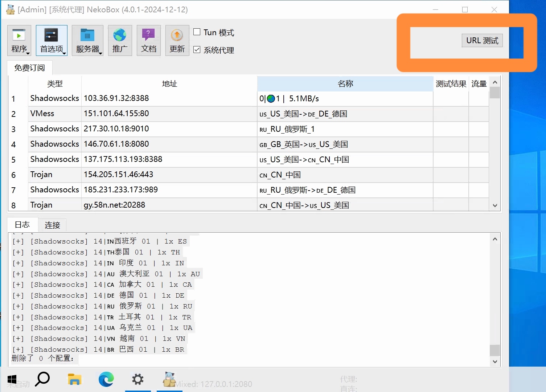Sort by the 地址 column header
546x392 pixels.
point(169,83)
